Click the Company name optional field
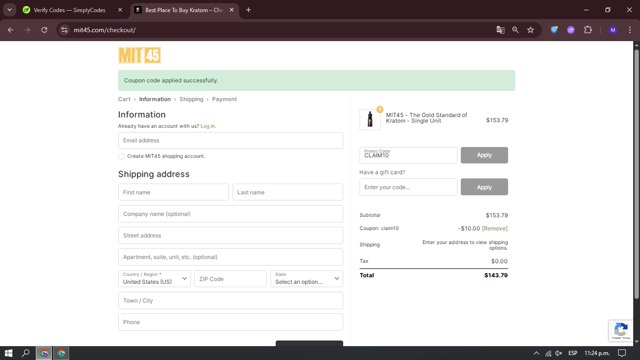The height and width of the screenshot is (360, 640). pos(230,214)
